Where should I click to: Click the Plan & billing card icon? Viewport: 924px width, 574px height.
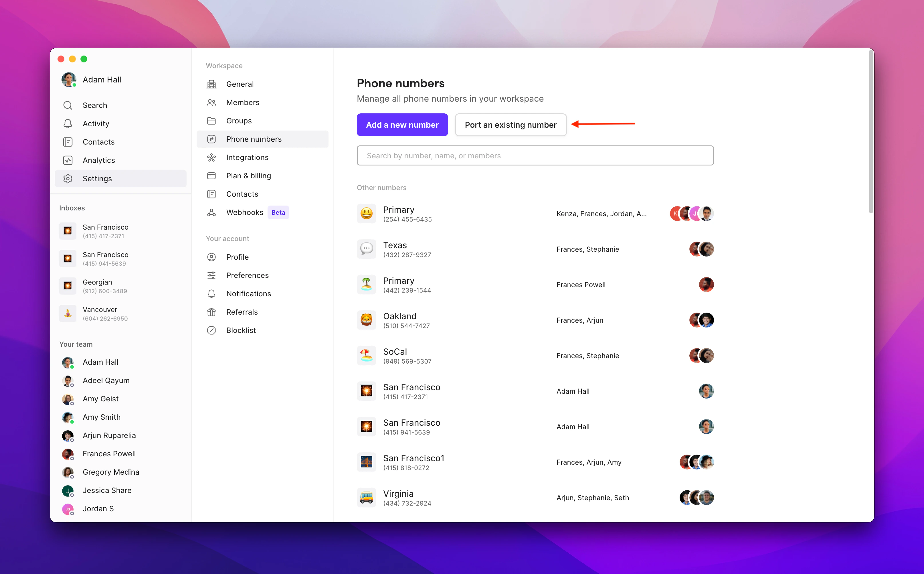pyautogui.click(x=211, y=176)
